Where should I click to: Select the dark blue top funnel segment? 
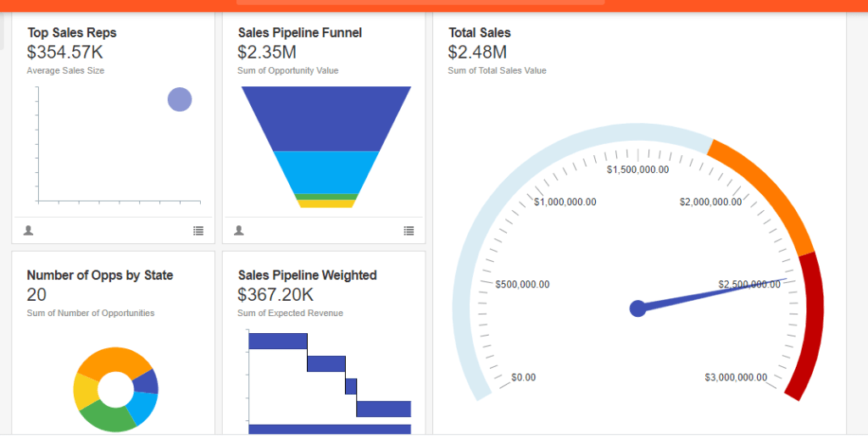click(x=326, y=119)
